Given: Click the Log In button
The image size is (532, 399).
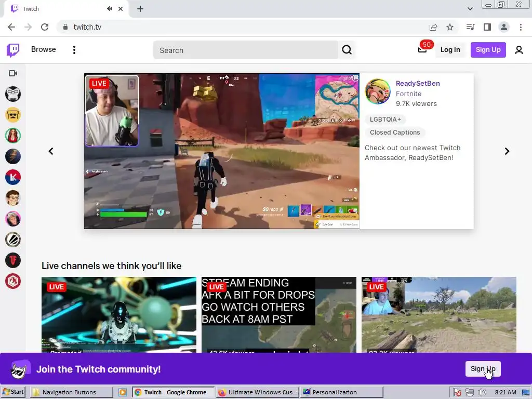Looking at the screenshot, I should [450, 50].
